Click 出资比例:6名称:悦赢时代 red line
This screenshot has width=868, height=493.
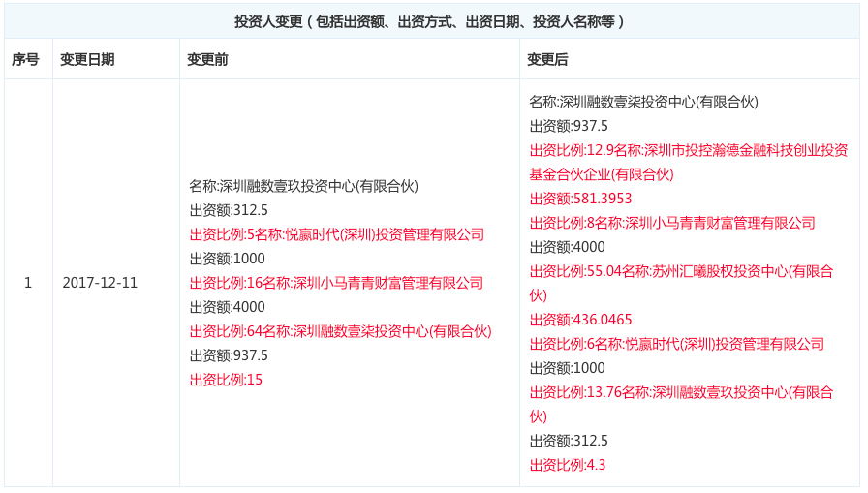coord(676,344)
